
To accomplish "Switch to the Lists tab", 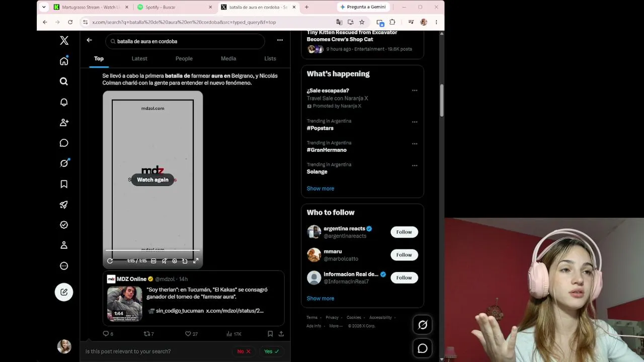I will click(270, 58).
